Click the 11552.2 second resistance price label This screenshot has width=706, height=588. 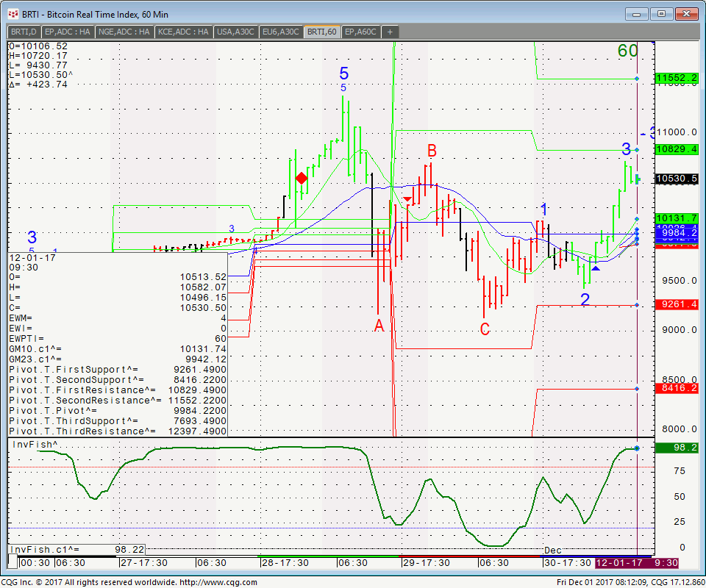click(x=677, y=78)
